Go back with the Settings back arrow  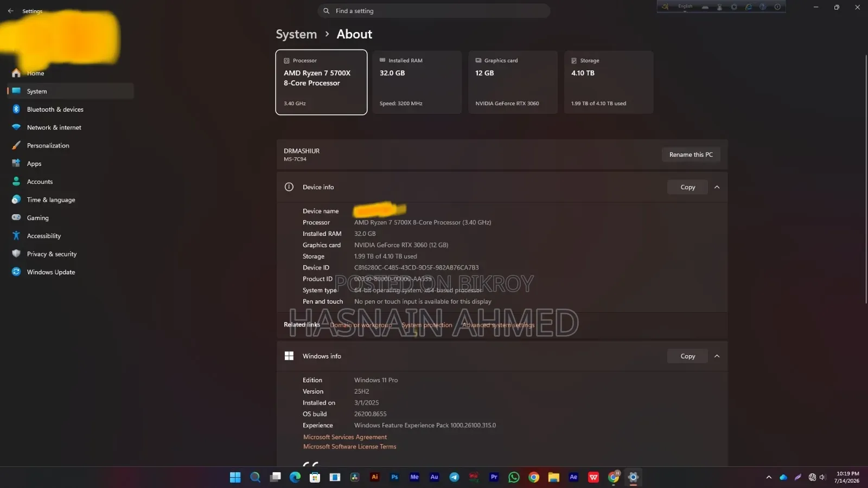point(11,11)
